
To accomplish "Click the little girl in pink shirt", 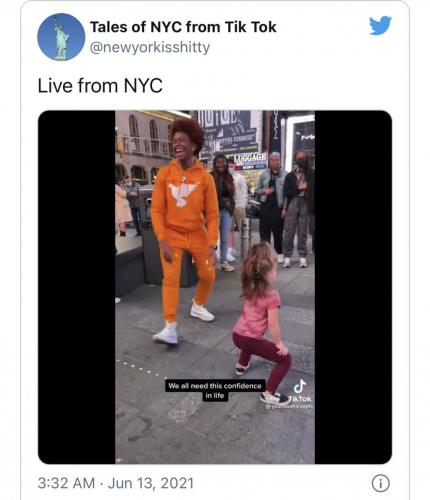I will coord(262,322).
